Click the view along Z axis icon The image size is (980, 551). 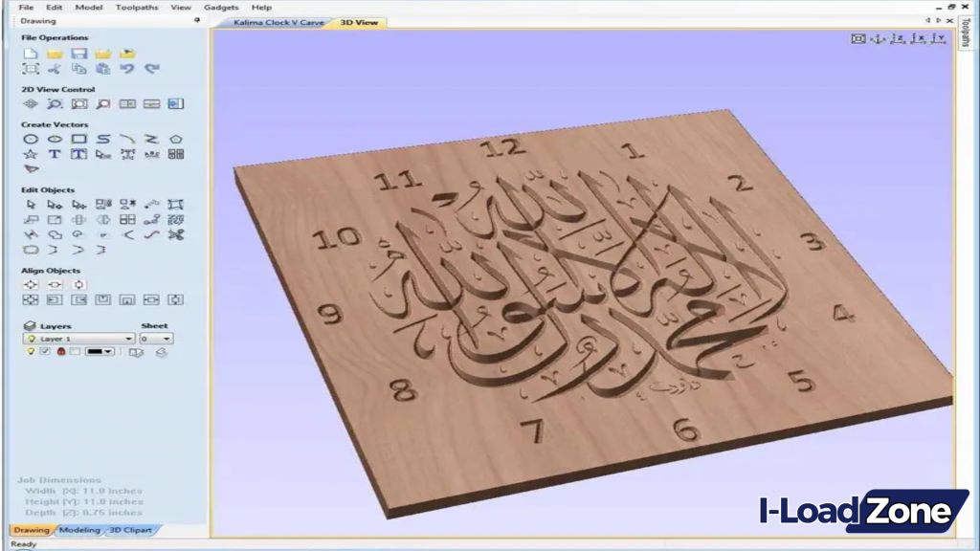point(898,38)
